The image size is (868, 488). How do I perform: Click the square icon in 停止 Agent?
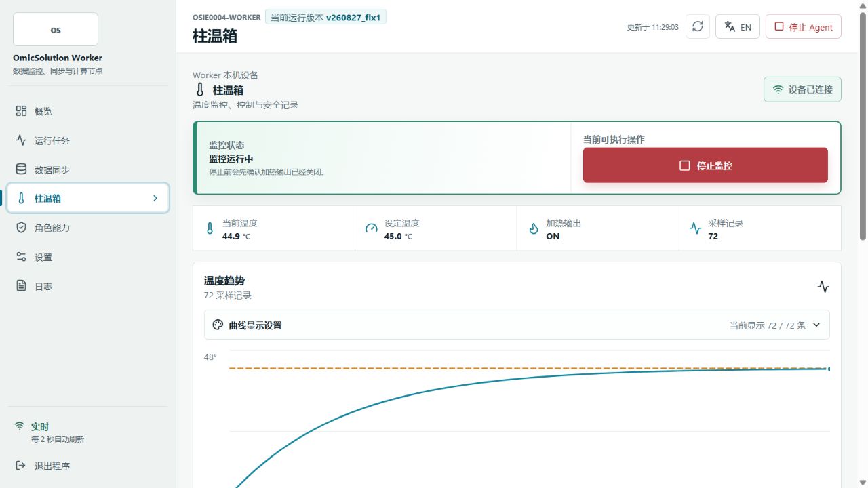coord(779,26)
